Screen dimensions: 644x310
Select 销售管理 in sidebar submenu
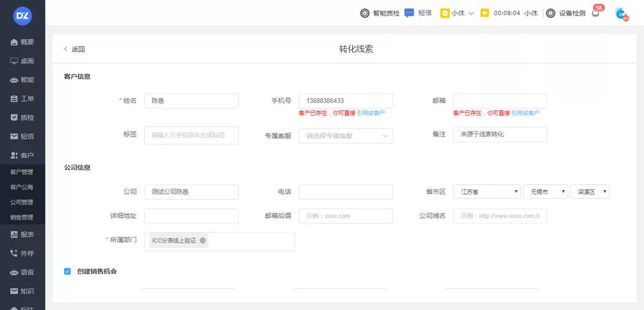click(21, 218)
